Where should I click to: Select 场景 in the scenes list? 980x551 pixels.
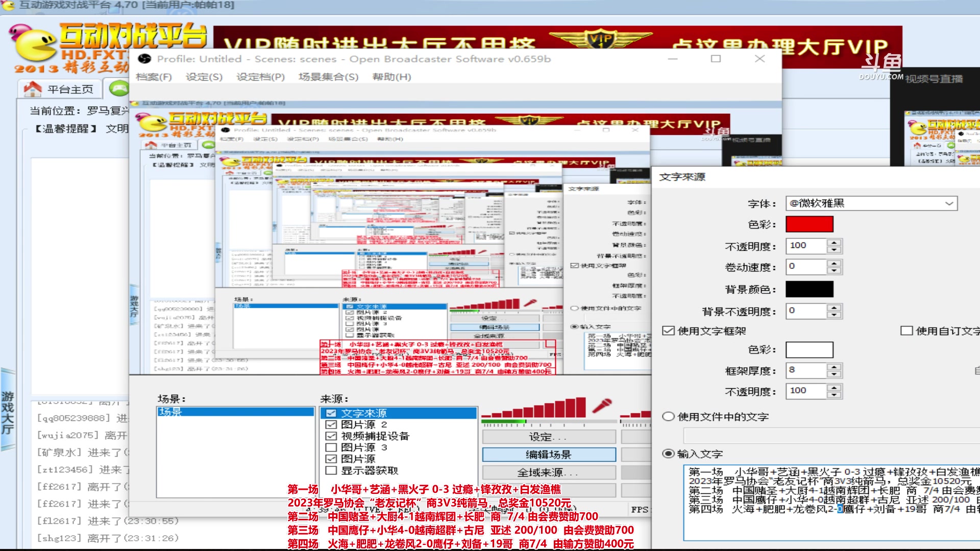coord(236,412)
